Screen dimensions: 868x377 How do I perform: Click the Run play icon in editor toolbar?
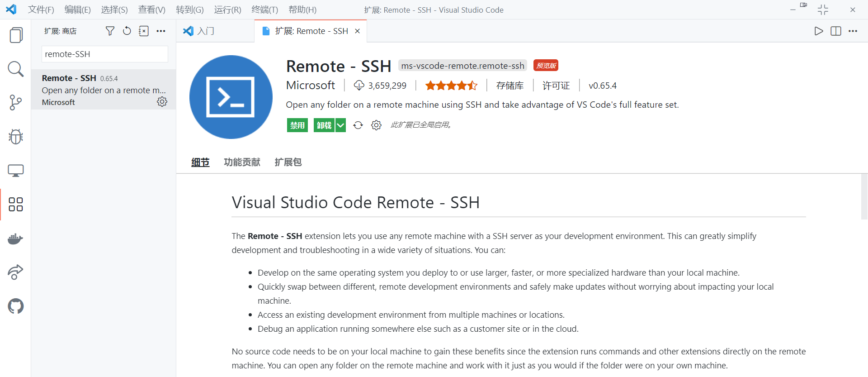click(819, 31)
